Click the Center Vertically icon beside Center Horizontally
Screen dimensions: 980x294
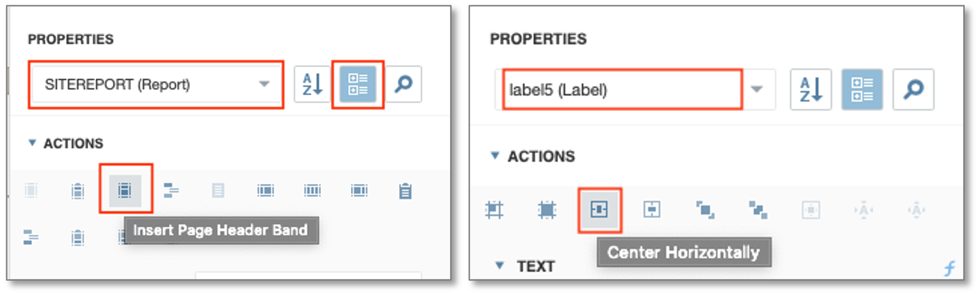tap(652, 209)
